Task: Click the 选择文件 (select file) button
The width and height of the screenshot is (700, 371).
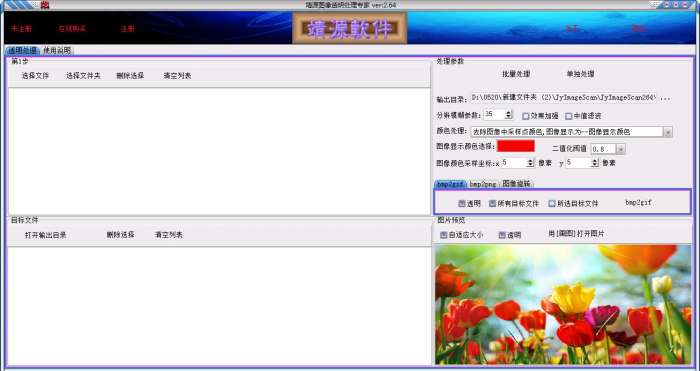Action: click(x=35, y=76)
